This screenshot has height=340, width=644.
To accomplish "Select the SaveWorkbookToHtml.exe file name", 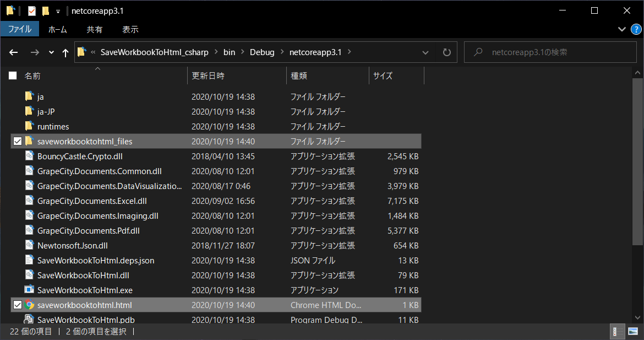I will point(85,290).
